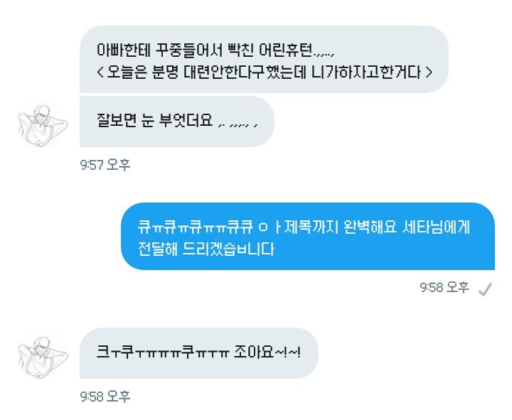Open profile avatar next to "조아요~!~!" reply
512x420 pixels.
pyautogui.click(x=43, y=357)
